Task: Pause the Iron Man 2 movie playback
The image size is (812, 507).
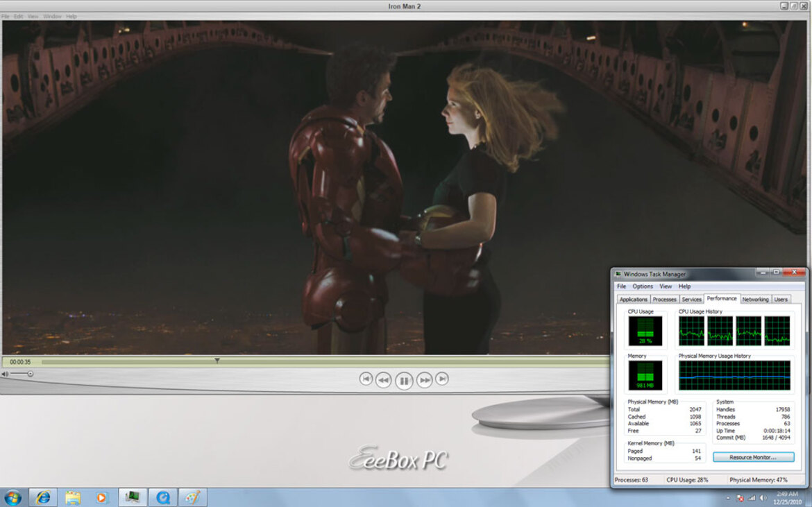Action: coord(404,381)
